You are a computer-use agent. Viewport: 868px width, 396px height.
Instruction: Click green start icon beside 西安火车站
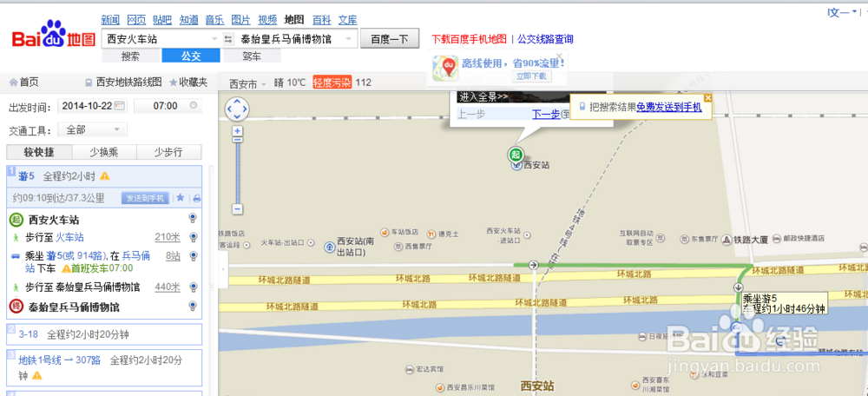16,220
